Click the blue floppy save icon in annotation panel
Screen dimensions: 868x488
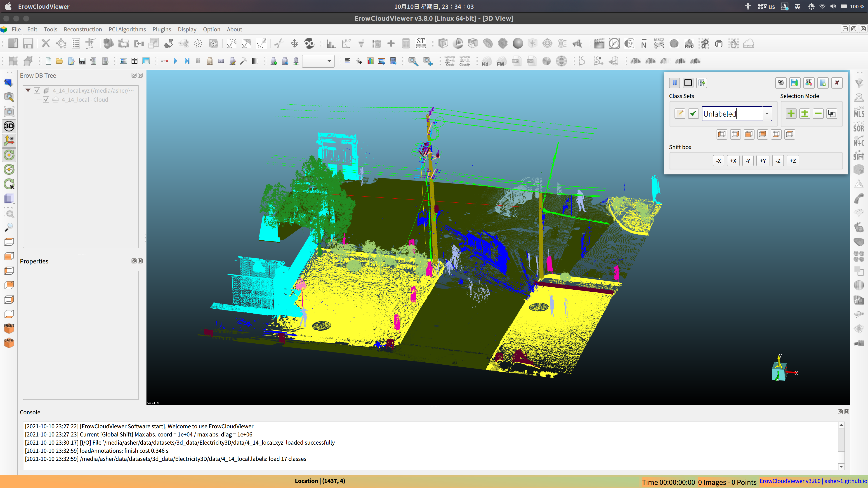[795, 83]
